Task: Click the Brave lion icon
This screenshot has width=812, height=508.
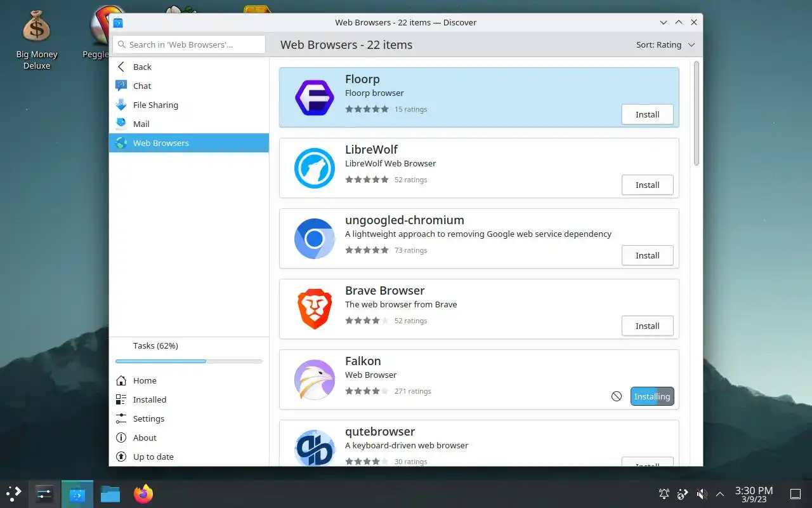Action: click(315, 309)
